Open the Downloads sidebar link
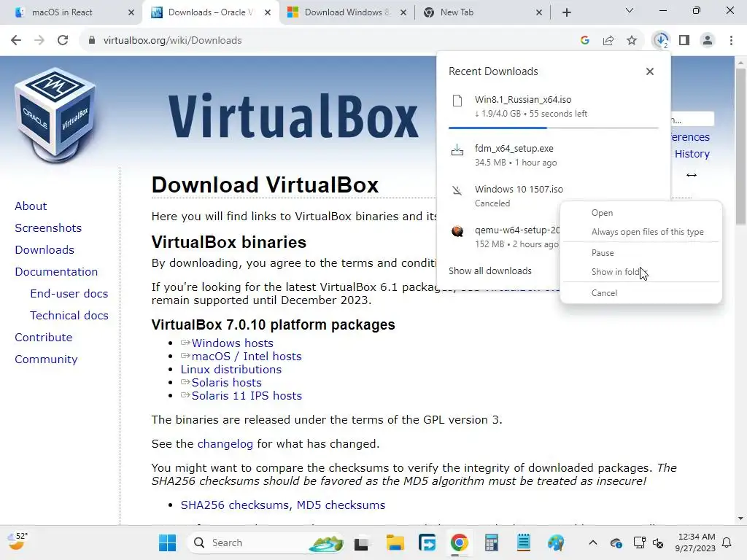The image size is (747, 560). [44, 250]
